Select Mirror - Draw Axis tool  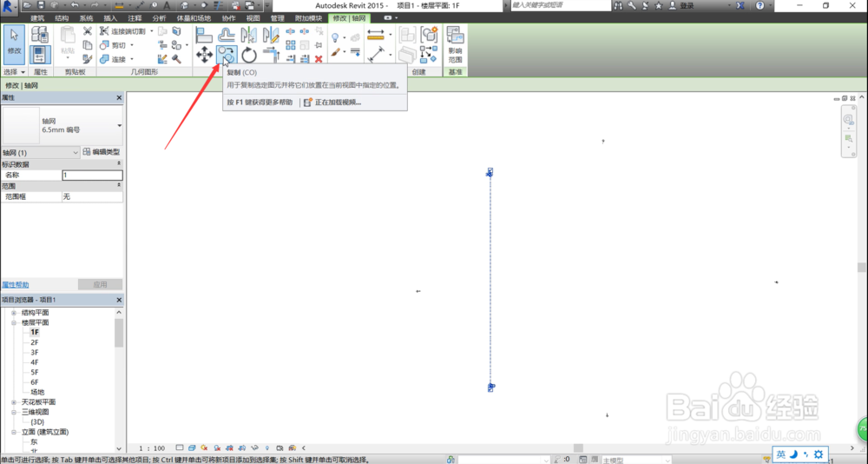coord(271,35)
